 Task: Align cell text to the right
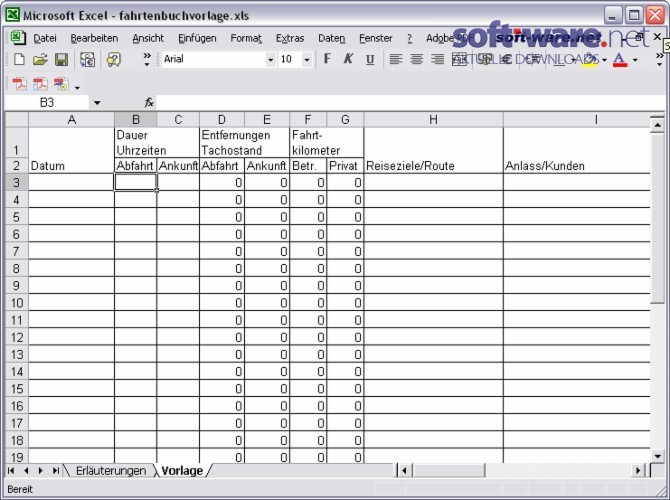coord(438,59)
